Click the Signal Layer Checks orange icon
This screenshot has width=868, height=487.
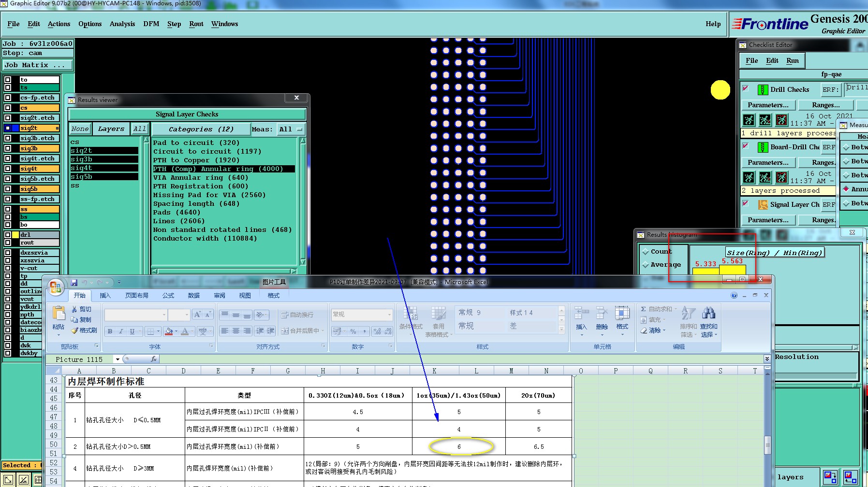tap(763, 205)
